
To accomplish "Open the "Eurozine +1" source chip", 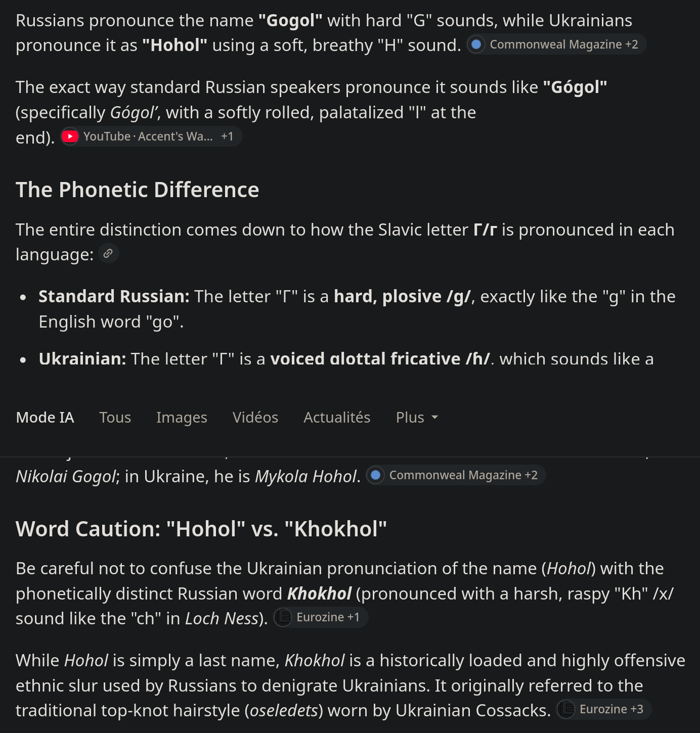I will click(x=321, y=617).
